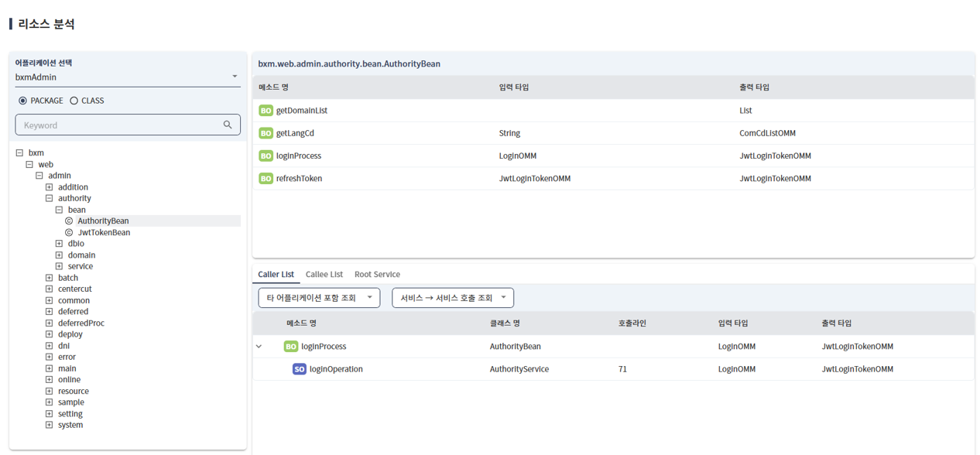Open the bxmAdmin application dropdown
Screen dimensions: 980x455
click(235, 77)
